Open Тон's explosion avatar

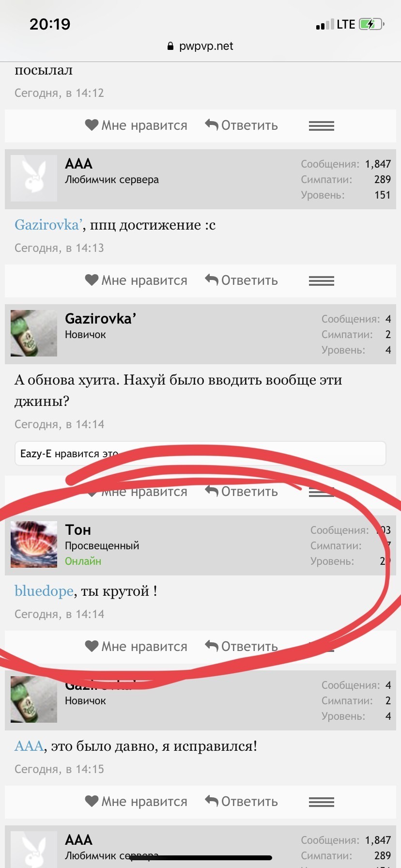point(34,544)
